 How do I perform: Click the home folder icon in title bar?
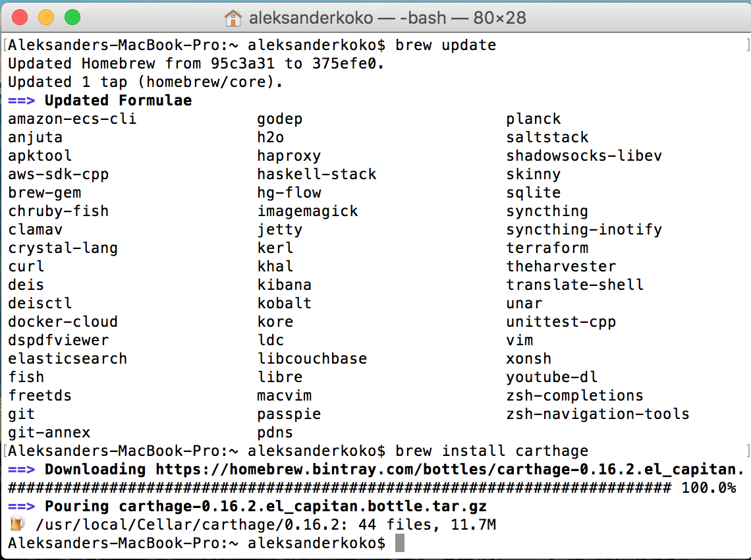coord(233,18)
